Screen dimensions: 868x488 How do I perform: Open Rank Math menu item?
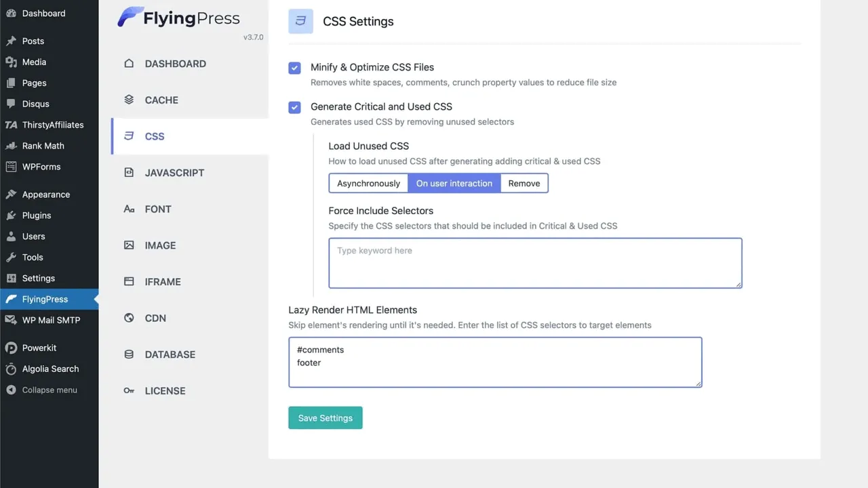click(x=50, y=146)
